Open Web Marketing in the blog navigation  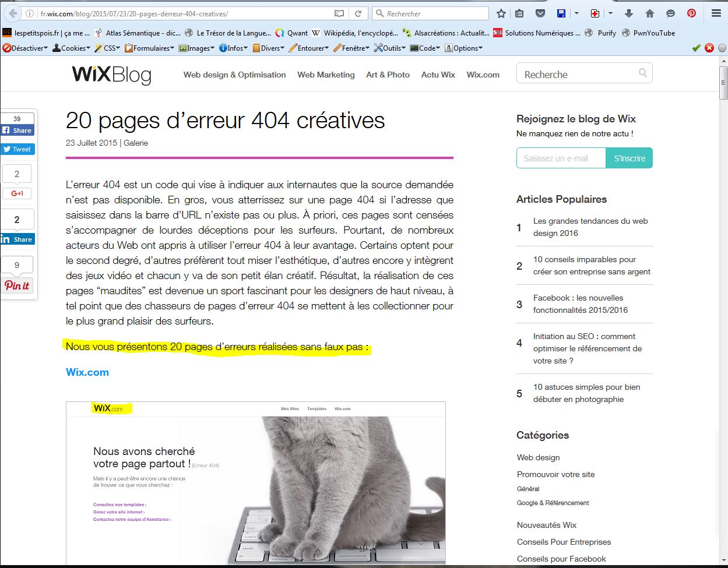(326, 75)
